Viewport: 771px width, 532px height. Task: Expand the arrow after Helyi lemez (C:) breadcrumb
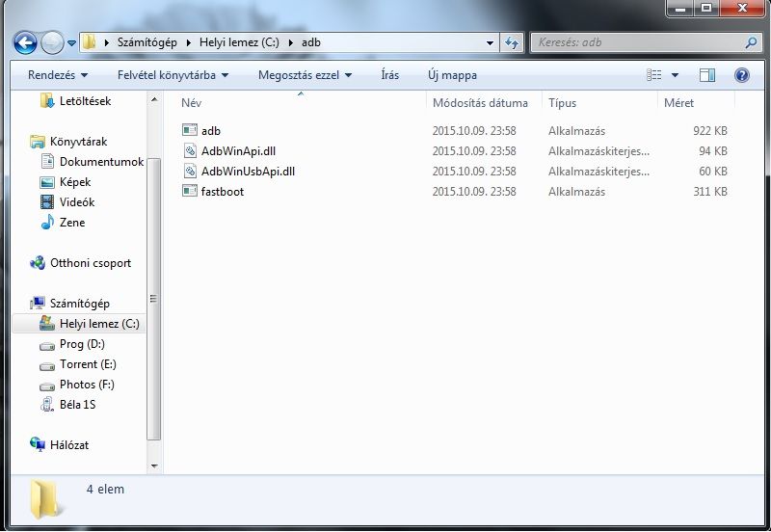pyautogui.click(x=291, y=42)
